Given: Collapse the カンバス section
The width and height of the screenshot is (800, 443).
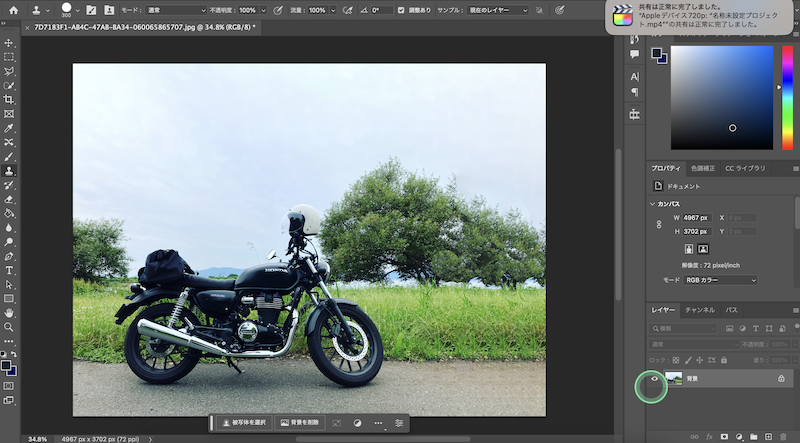Looking at the screenshot, I should point(652,204).
